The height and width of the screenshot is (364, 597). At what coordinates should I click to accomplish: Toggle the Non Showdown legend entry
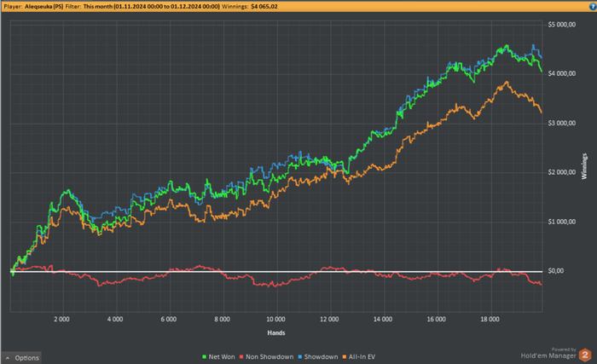coord(266,357)
